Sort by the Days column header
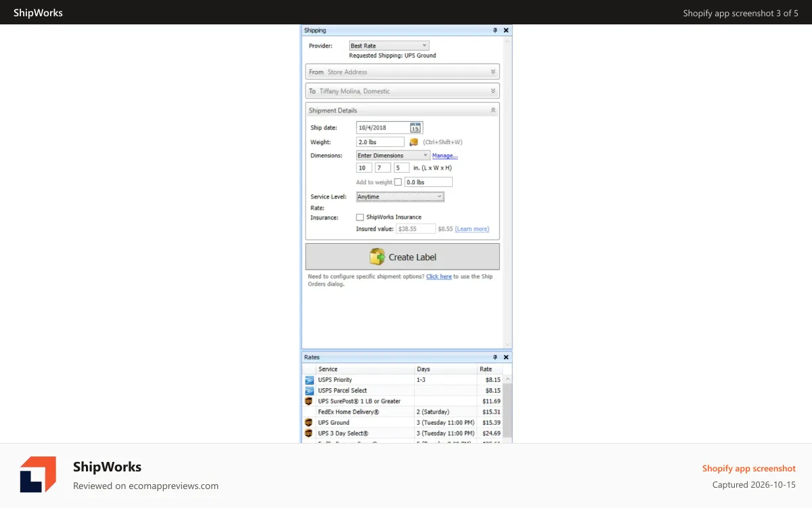 (445, 369)
